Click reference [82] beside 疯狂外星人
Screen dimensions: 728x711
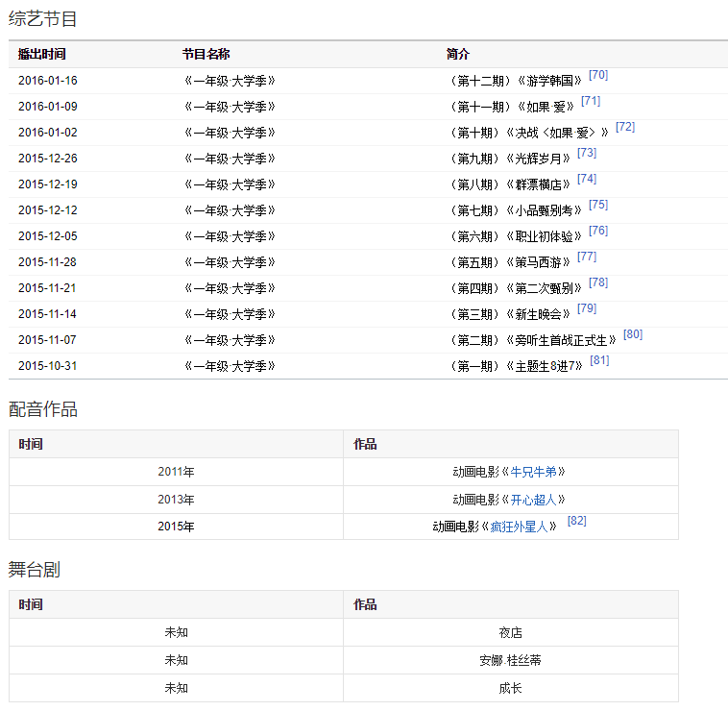pyautogui.click(x=576, y=521)
